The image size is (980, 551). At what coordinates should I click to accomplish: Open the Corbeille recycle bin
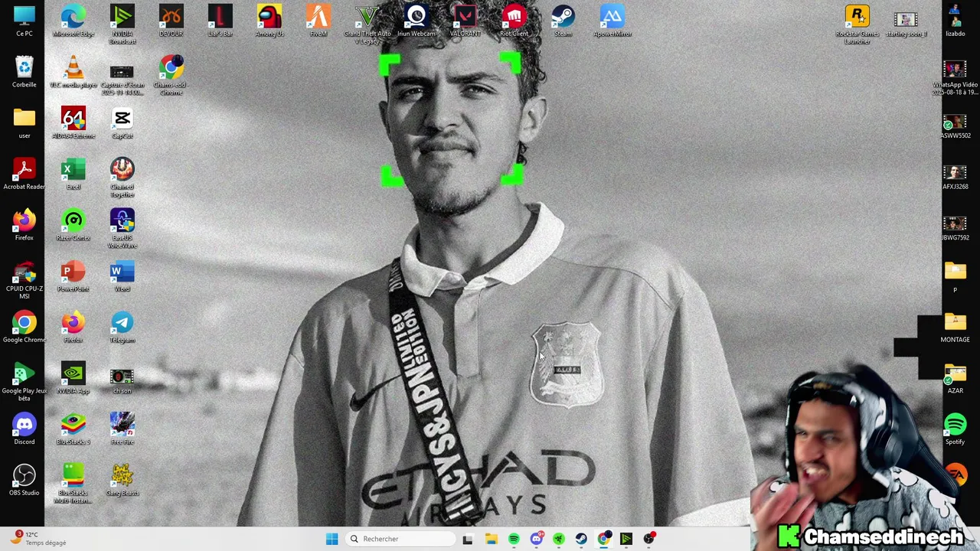(24, 71)
